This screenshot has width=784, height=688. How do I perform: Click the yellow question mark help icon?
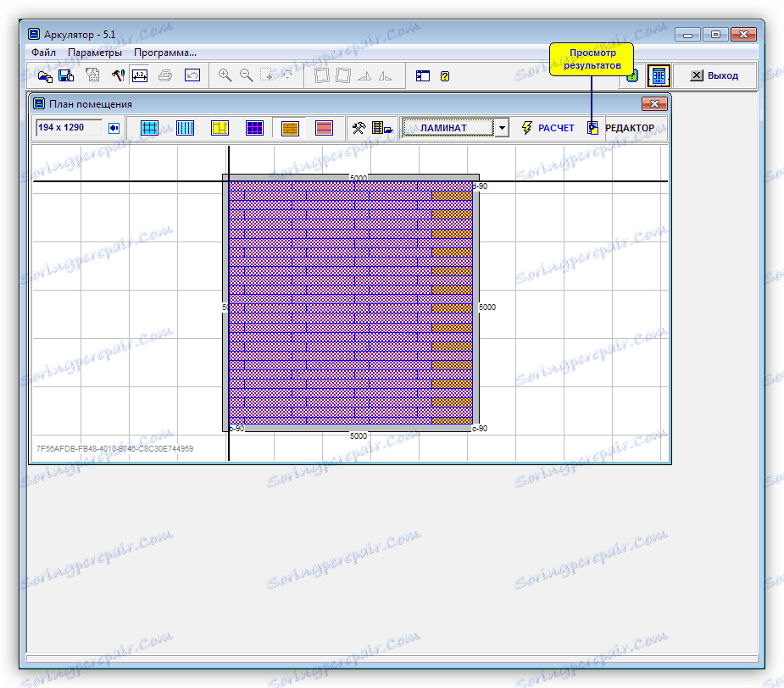tap(445, 75)
